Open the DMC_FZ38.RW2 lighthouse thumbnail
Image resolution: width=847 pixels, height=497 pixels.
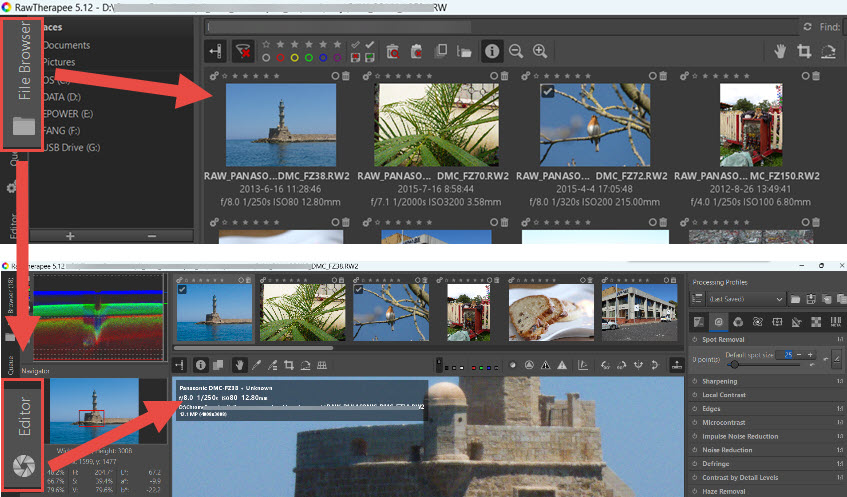point(281,124)
